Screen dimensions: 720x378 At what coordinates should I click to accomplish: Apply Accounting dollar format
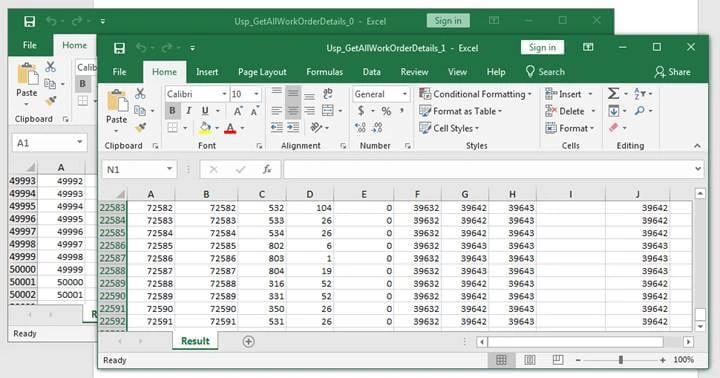[x=361, y=111]
